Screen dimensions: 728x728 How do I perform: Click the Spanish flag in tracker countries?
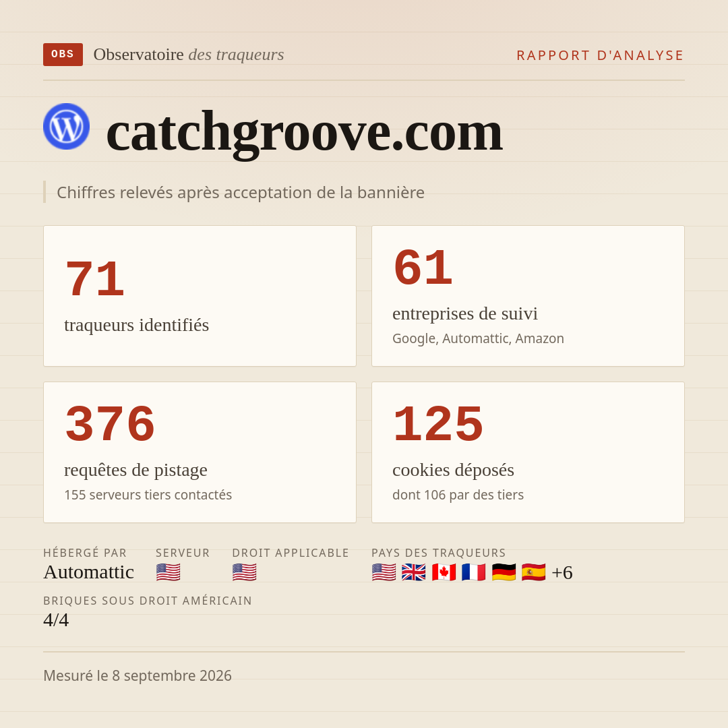pyautogui.click(x=533, y=572)
